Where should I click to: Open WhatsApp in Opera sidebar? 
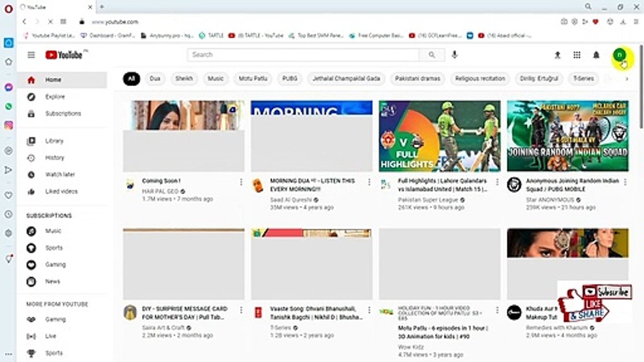point(9,107)
